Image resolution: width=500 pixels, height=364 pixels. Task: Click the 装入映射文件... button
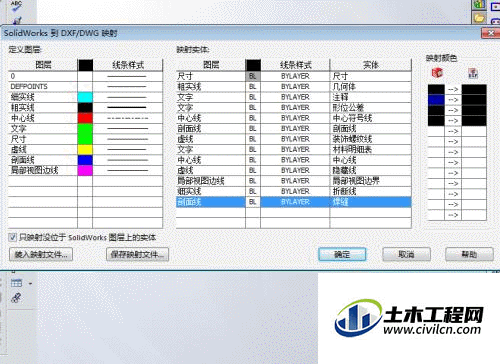(x=41, y=255)
